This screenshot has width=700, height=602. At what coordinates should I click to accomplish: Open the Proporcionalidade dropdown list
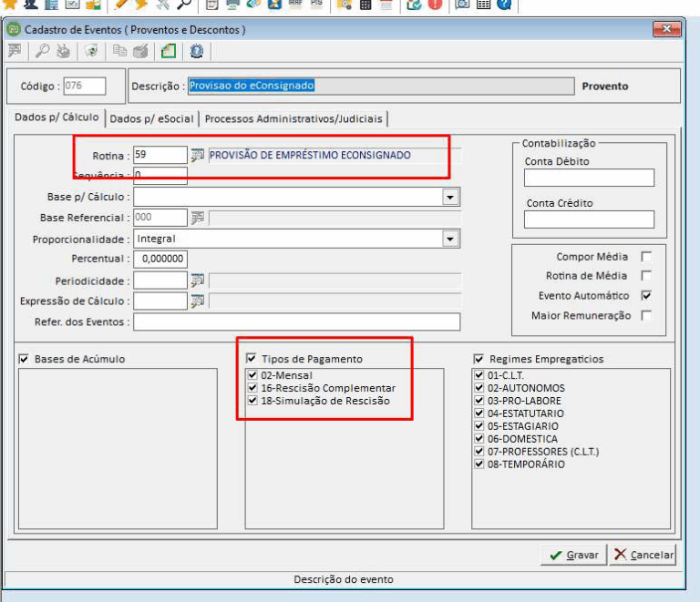[449, 239]
